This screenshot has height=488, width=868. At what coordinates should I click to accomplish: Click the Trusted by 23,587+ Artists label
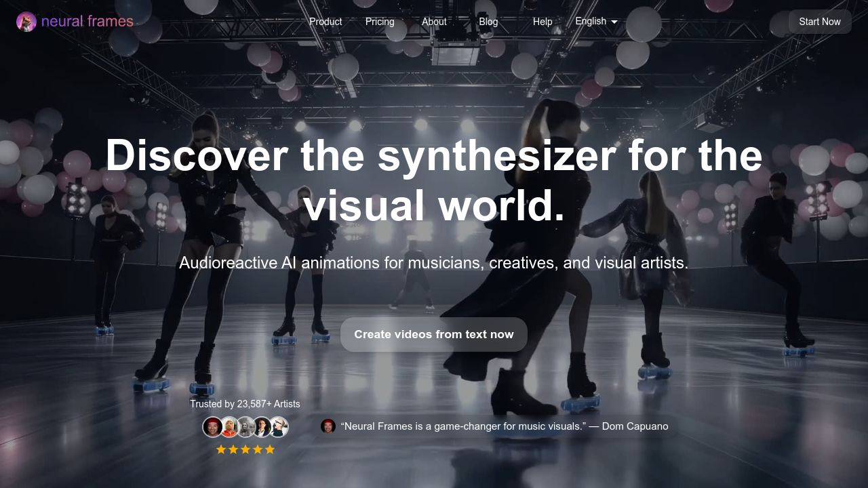pyautogui.click(x=245, y=403)
